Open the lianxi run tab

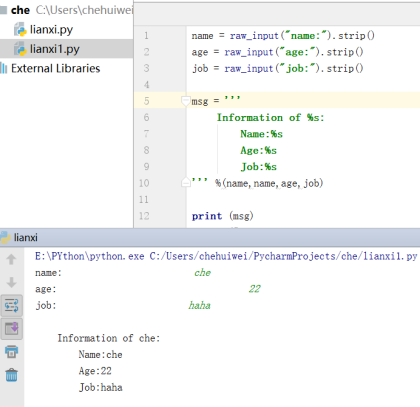(x=26, y=238)
